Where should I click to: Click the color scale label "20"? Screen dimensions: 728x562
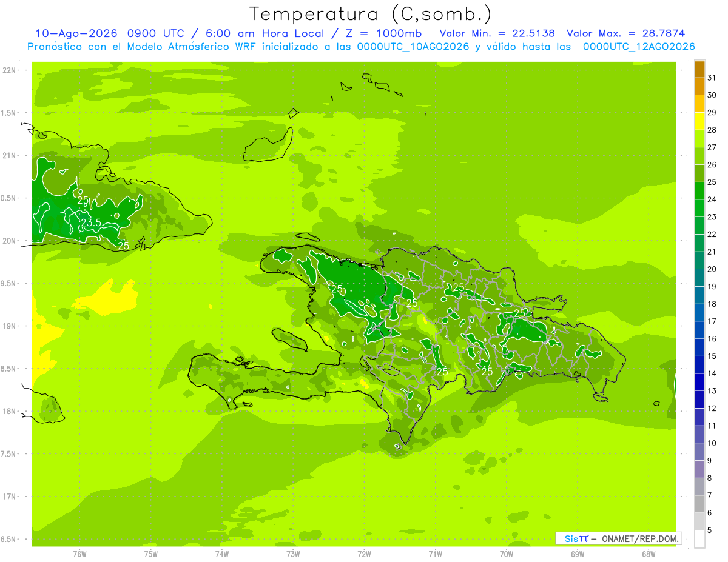pos(712,269)
